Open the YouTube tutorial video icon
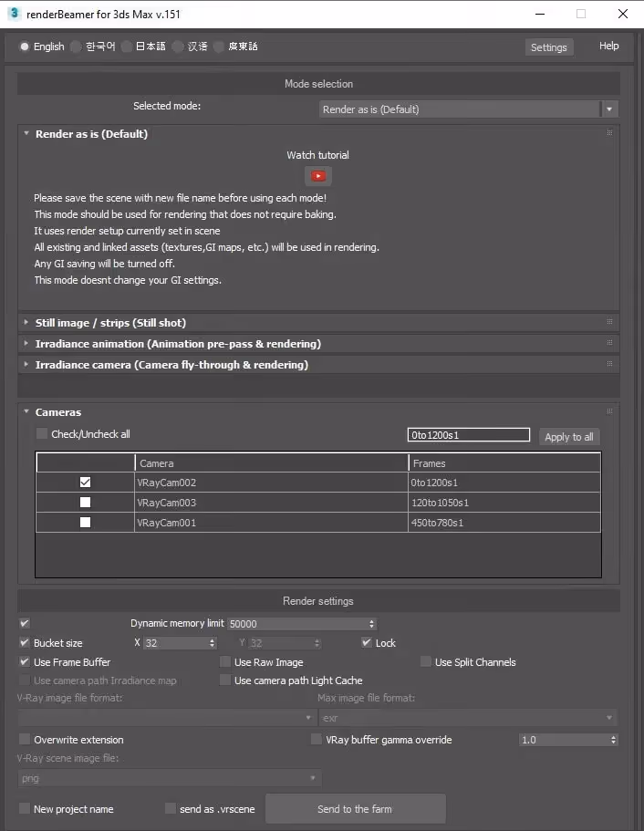644x831 pixels. point(318,176)
